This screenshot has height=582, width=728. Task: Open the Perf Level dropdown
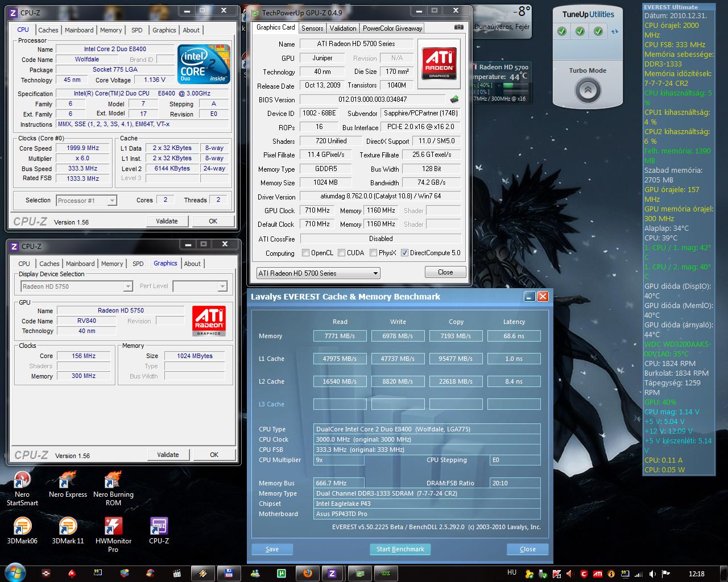click(x=200, y=286)
